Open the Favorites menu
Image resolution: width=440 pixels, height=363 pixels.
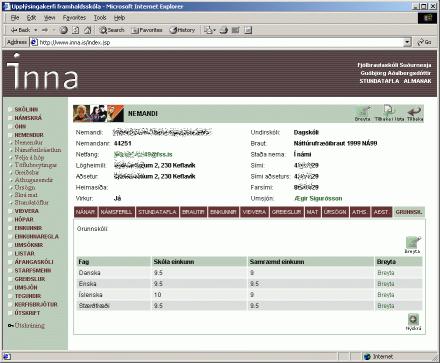(x=74, y=18)
